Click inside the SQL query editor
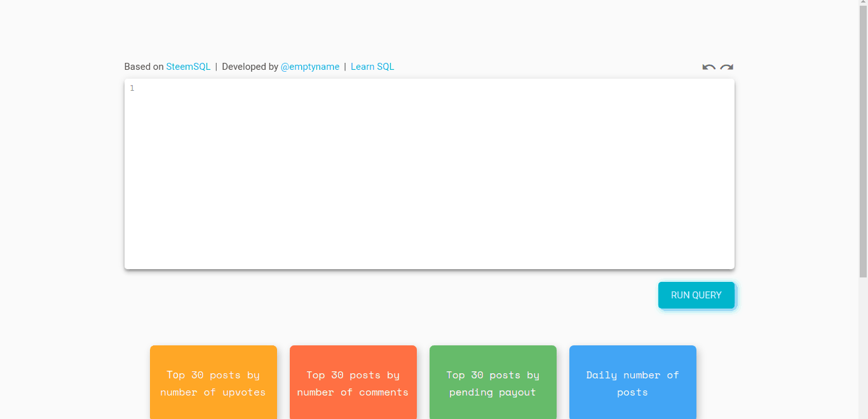868x419 pixels. (x=430, y=174)
